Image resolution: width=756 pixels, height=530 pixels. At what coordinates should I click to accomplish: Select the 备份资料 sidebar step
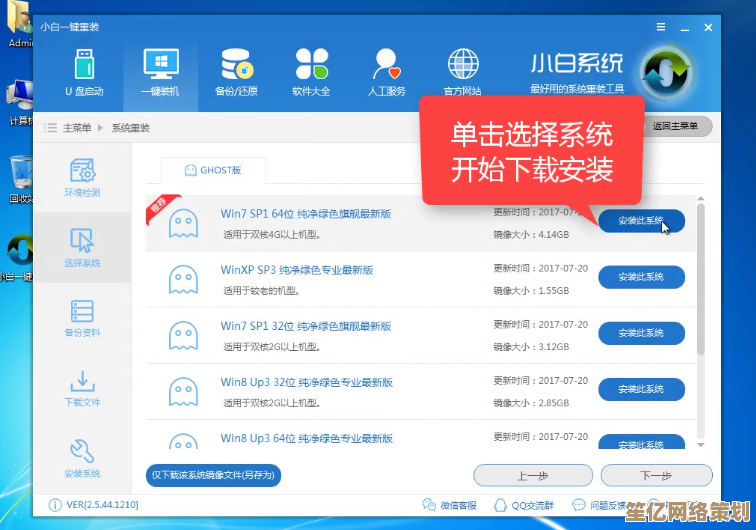coord(82,318)
